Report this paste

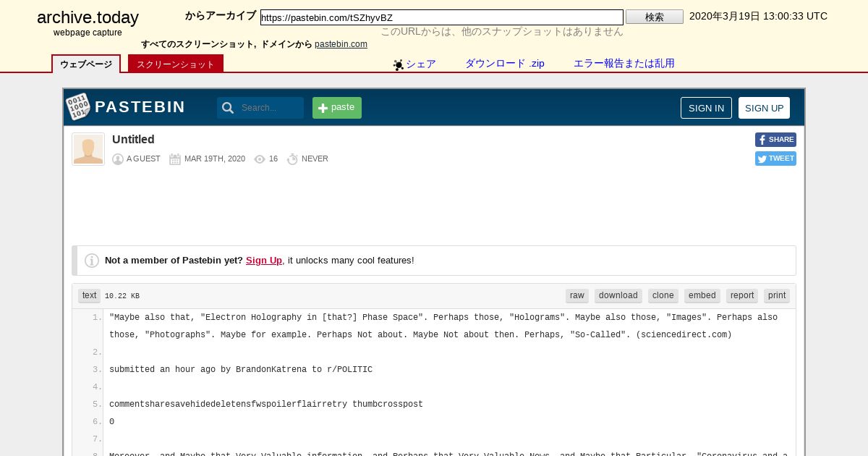pyautogui.click(x=742, y=295)
